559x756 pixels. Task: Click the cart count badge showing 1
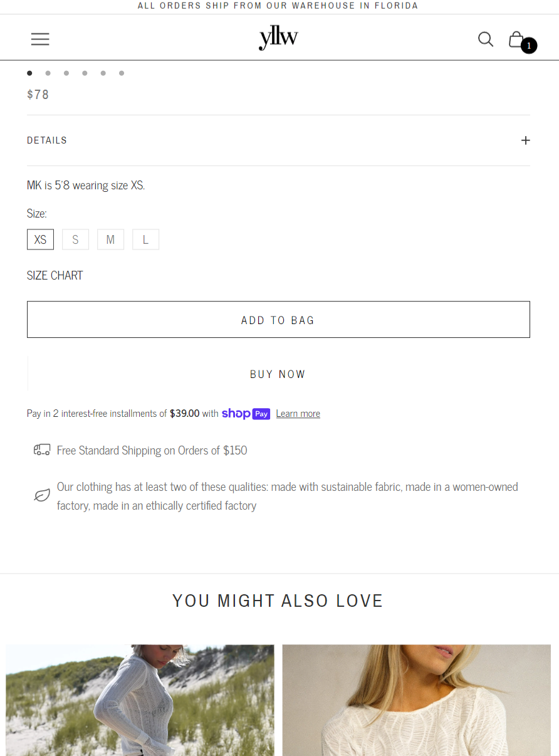[x=529, y=46]
